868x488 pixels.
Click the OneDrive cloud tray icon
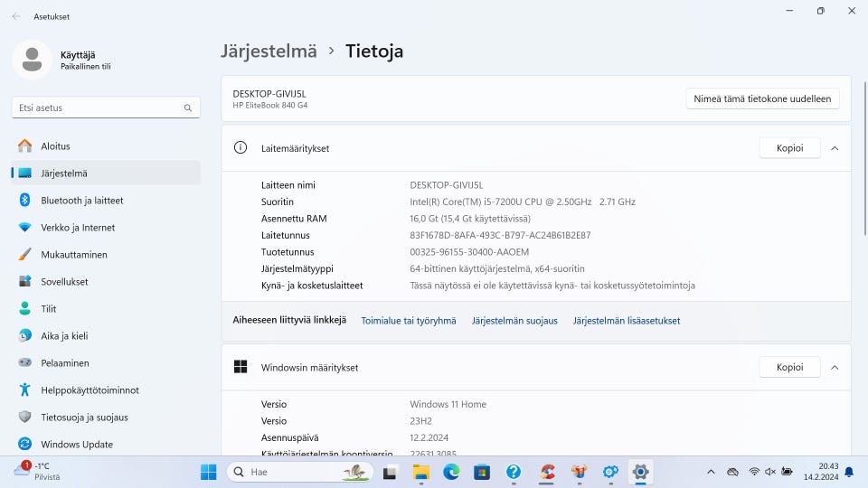(732, 472)
